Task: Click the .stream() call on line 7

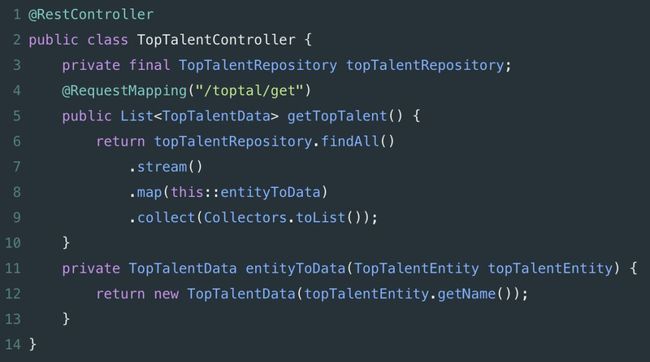Action: click(166, 167)
